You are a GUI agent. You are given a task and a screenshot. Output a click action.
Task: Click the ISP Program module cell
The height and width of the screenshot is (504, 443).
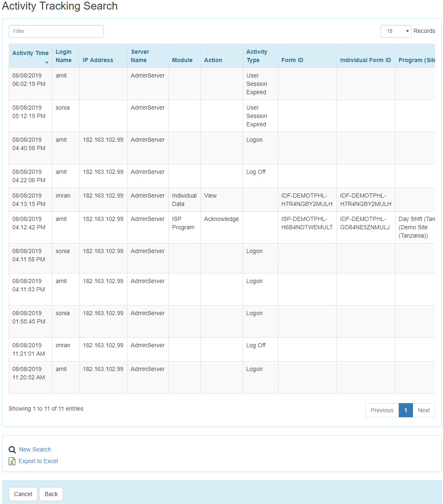(x=185, y=227)
